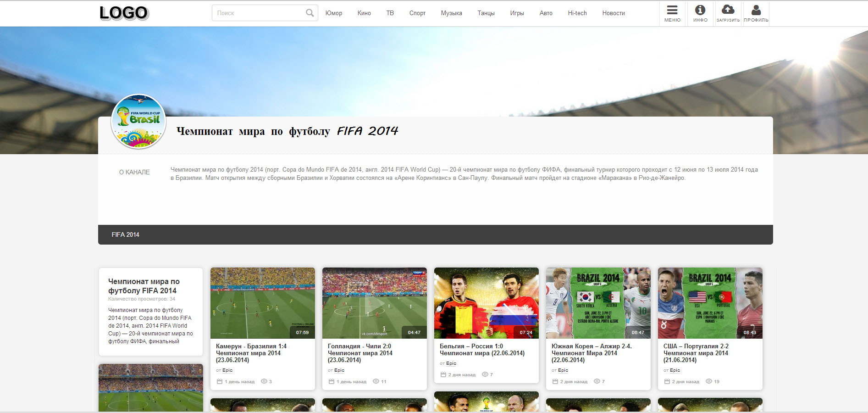The width and height of the screenshot is (868, 413).
Task: Click views eye icon under Голландия - Чили video
Action: coord(376,381)
